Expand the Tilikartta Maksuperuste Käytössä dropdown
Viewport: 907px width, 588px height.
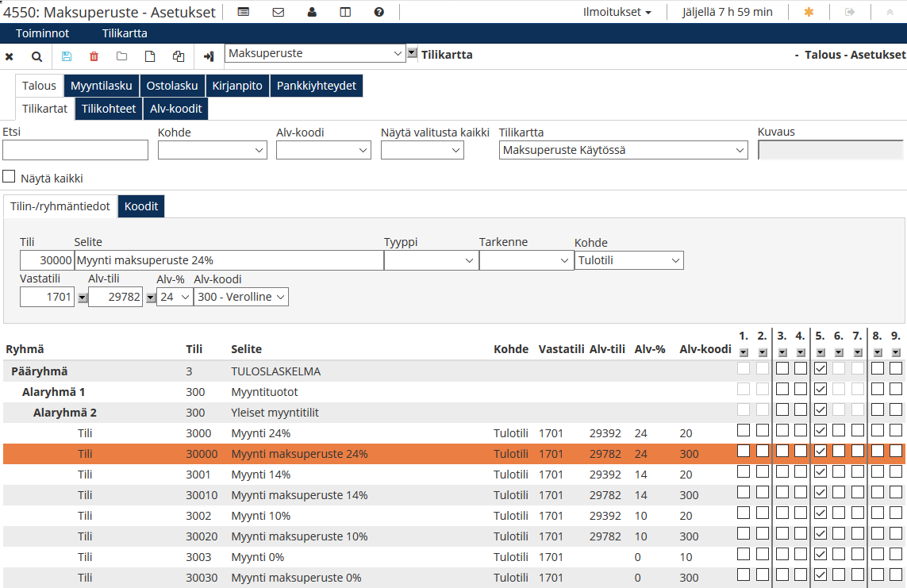(624, 150)
